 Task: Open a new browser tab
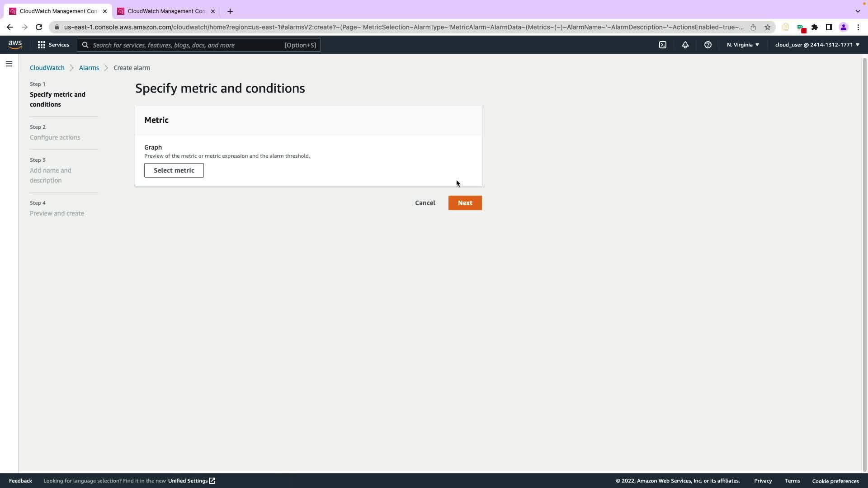tap(230, 11)
